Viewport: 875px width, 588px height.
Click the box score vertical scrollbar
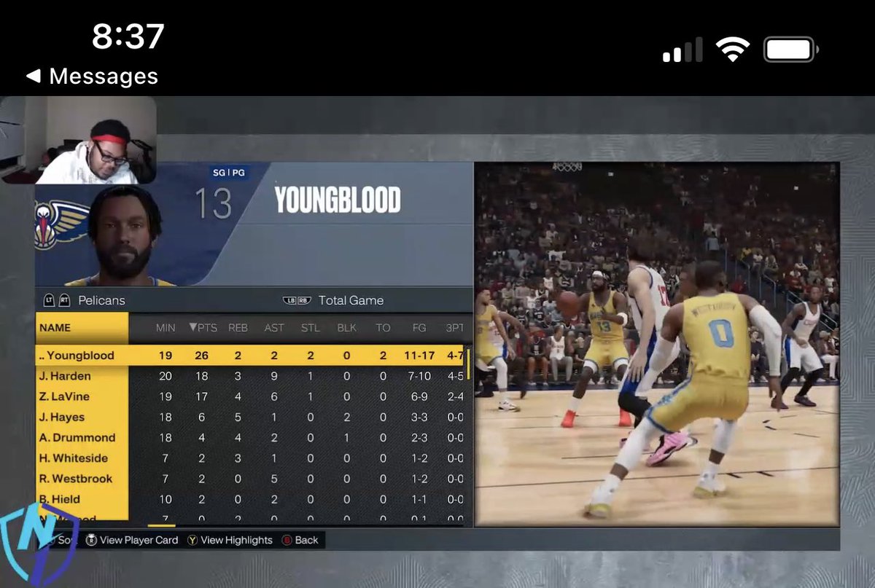(468, 364)
